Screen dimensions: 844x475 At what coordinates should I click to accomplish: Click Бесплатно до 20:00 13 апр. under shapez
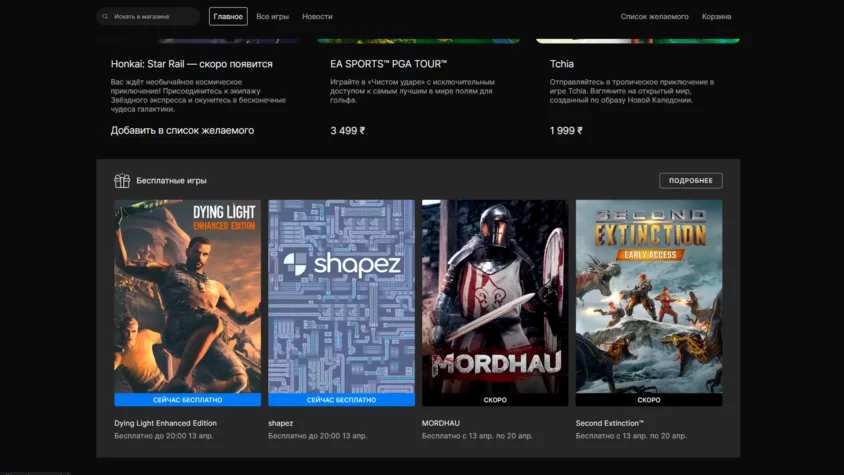click(318, 436)
